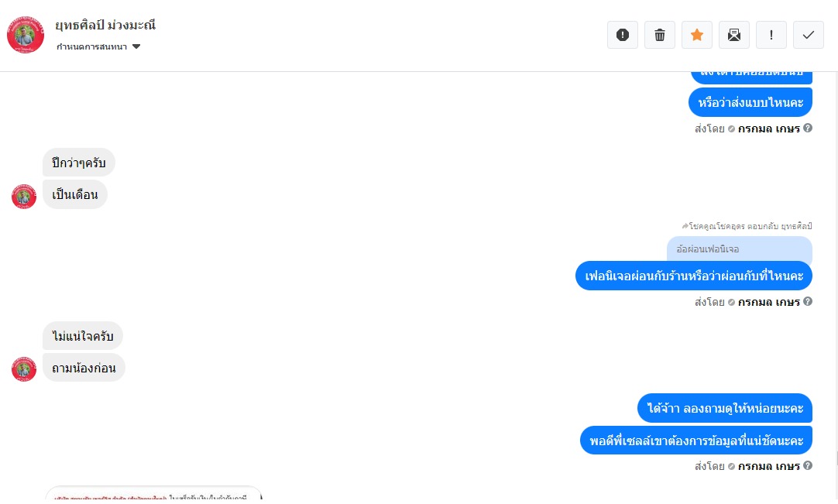838x504 pixels.
Task: Click contact name ยุทธศิลป์ ม่วงมะณี
Action: pyautogui.click(x=105, y=25)
